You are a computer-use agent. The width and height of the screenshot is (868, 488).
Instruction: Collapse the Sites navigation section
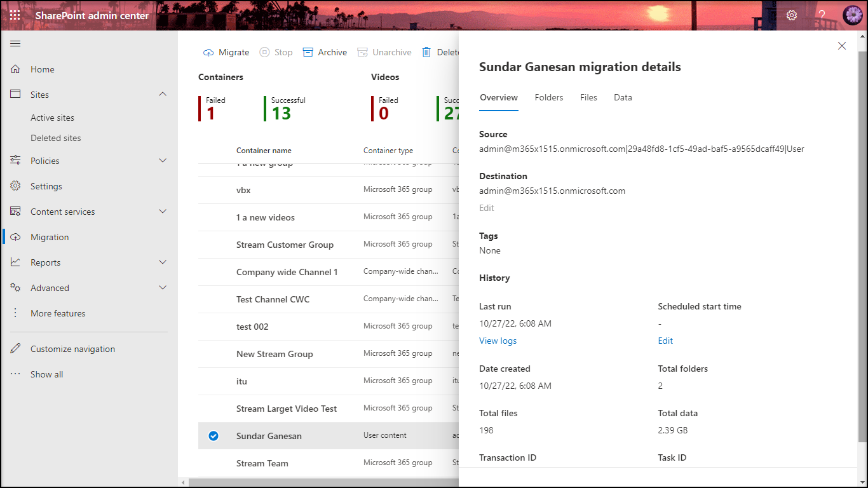coord(163,95)
